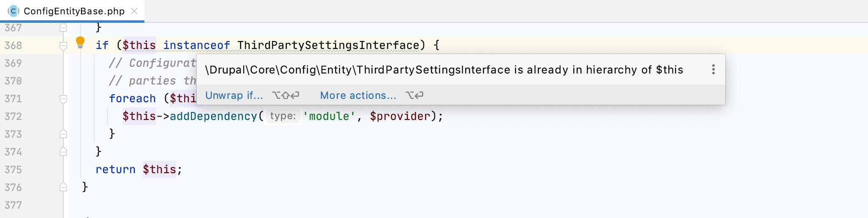This screenshot has height=218, width=868.
Task: Click the addDependency method call
Action: 213,116
